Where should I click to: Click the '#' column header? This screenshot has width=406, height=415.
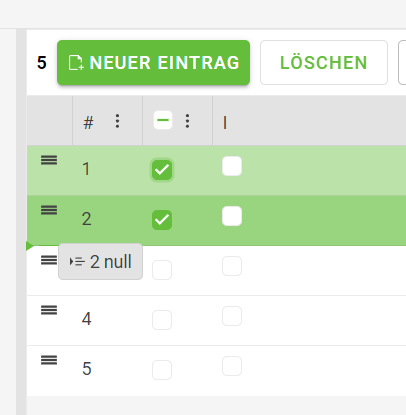pyautogui.click(x=88, y=122)
